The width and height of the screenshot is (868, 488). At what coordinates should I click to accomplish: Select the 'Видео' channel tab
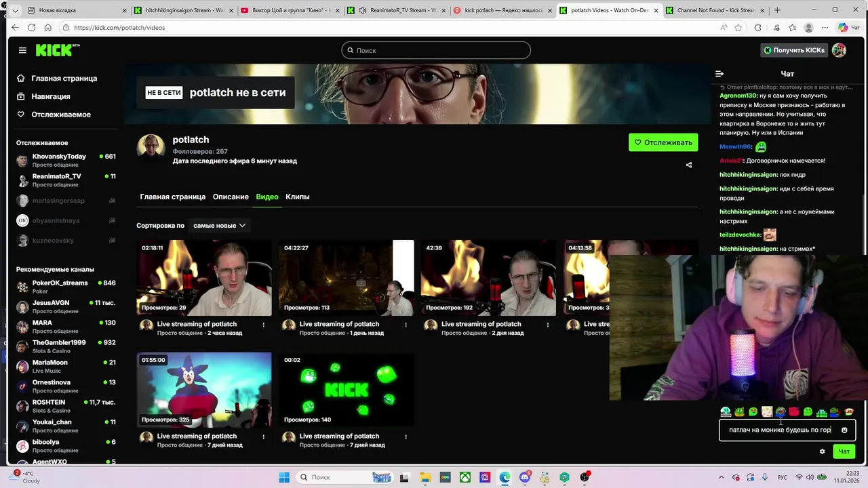click(x=267, y=197)
